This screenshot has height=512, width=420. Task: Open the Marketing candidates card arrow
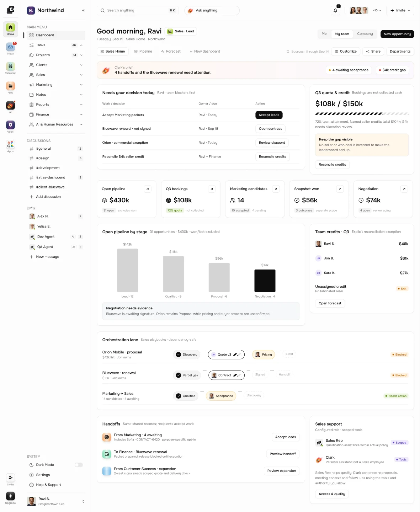276,189
